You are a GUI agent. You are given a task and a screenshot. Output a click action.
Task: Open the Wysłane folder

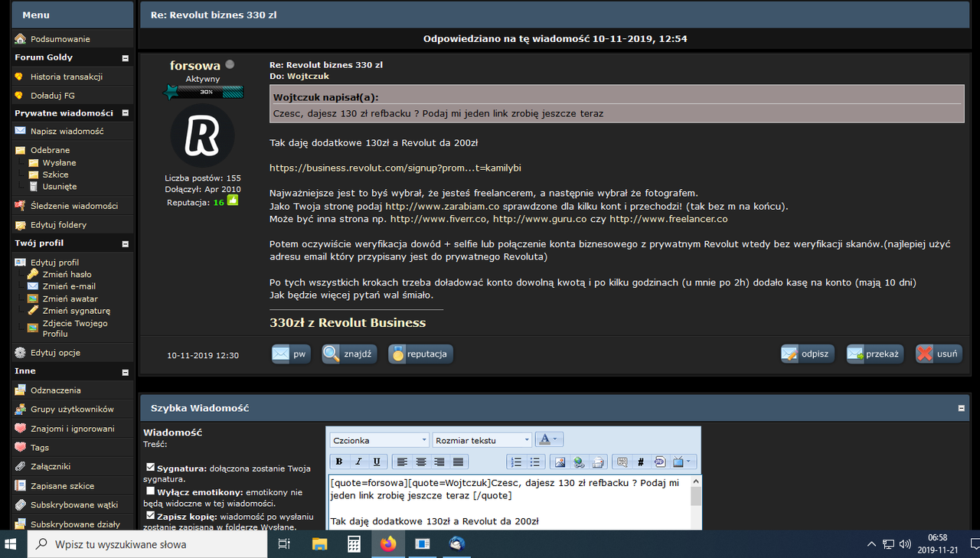click(59, 163)
